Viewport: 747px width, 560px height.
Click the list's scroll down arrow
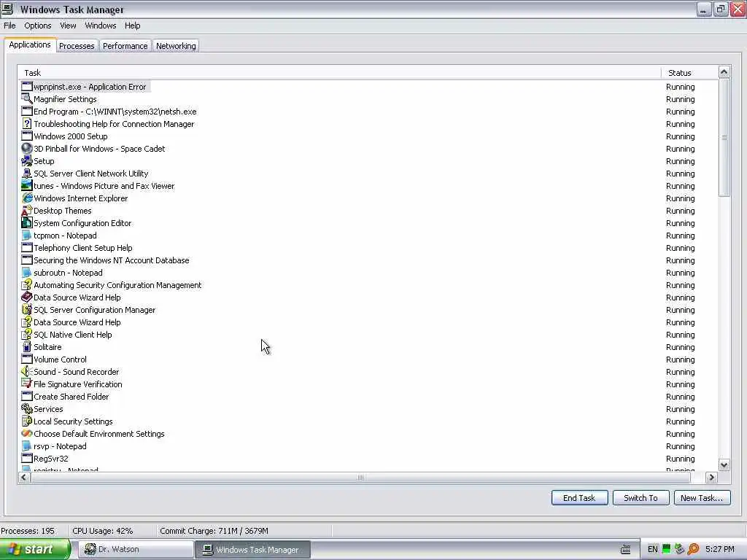724,464
